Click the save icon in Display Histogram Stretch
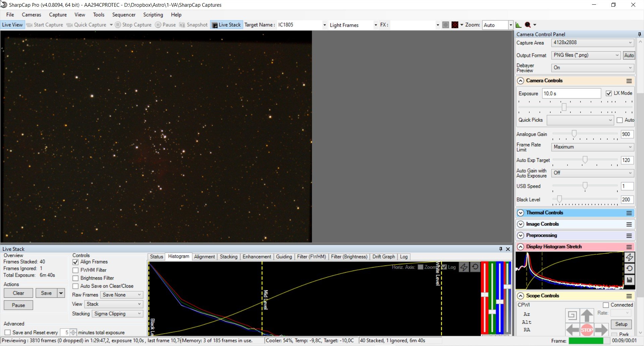Viewport: 644px width, 346px height. [630, 280]
